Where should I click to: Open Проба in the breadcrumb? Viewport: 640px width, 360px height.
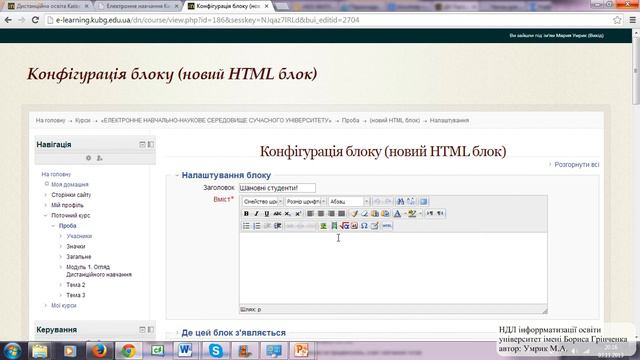[x=350, y=120]
